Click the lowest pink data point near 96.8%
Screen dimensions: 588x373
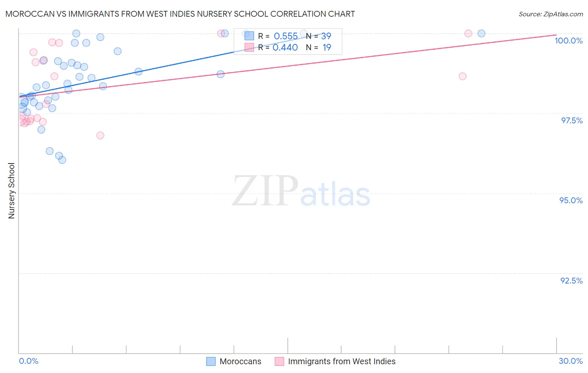[x=100, y=135]
